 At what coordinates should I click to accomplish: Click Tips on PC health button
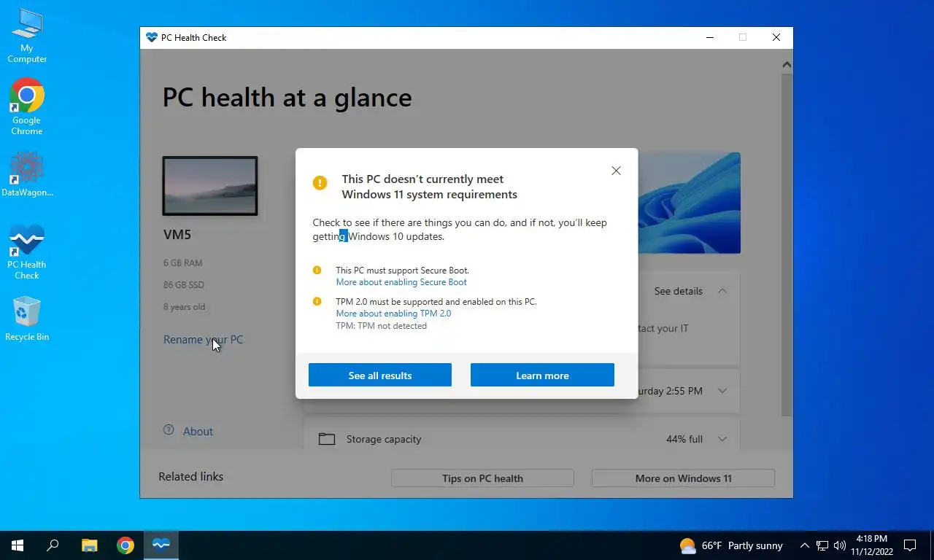(482, 478)
